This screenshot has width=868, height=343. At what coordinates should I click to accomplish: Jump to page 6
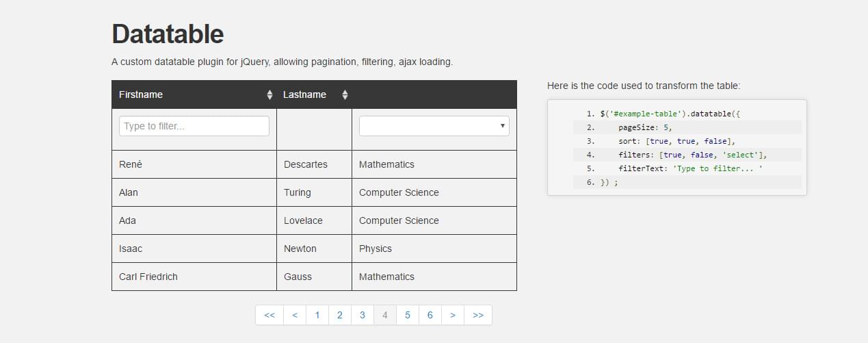[x=430, y=315]
